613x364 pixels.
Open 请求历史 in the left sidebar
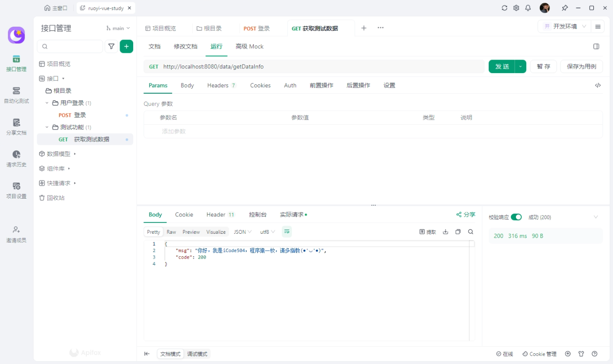(x=16, y=158)
